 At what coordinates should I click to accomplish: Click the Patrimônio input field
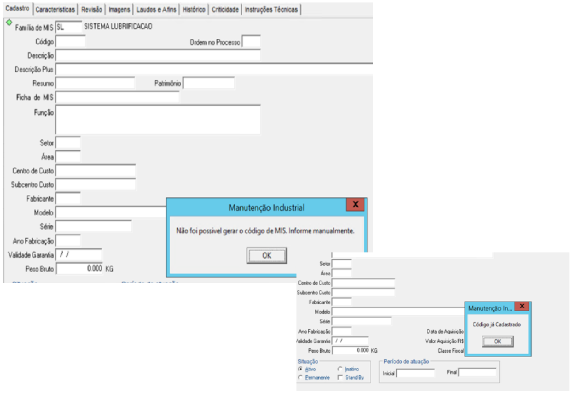pyautogui.click(x=209, y=83)
